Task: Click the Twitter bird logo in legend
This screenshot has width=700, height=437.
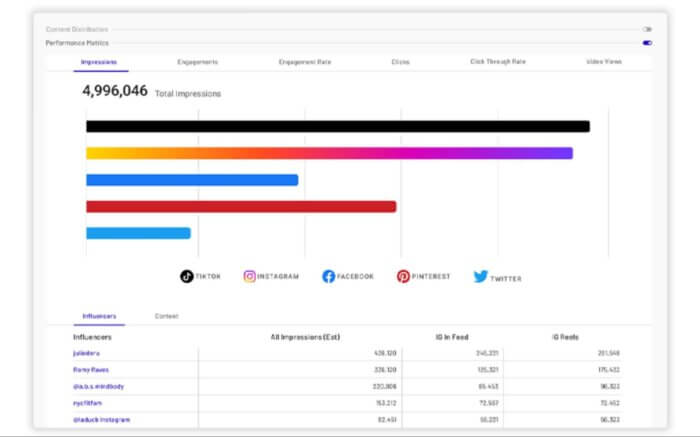Action: (x=481, y=276)
